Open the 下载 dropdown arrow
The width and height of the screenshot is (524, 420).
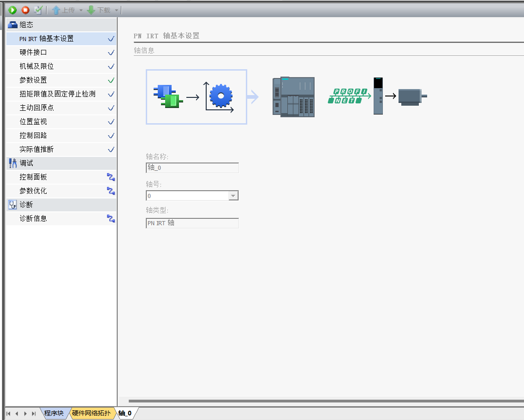point(116,10)
